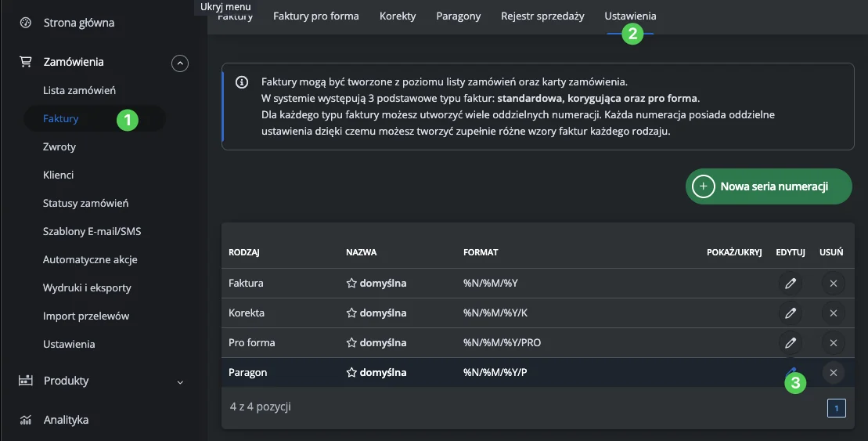The height and width of the screenshot is (441, 868).
Task: Click the Zamówienia cart icon
Action: (26, 62)
